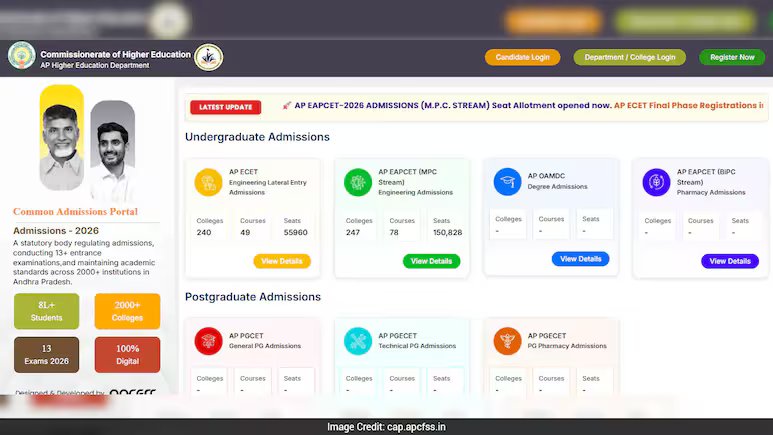The image size is (773, 435).
Task: Click the yellow AP ECET card icon
Action: click(x=209, y=182)
